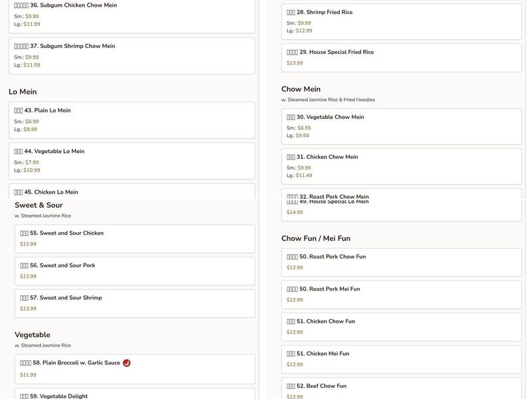This screenshot has height=399, width=532.
Task: Choose 51. Chicken Chow Fun
Action: [402, 327]
